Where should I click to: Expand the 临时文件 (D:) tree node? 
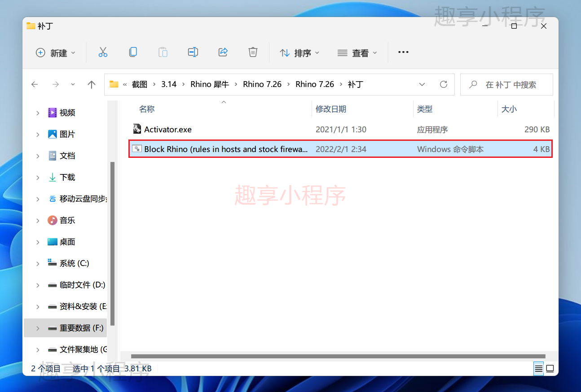click(38, 285)
